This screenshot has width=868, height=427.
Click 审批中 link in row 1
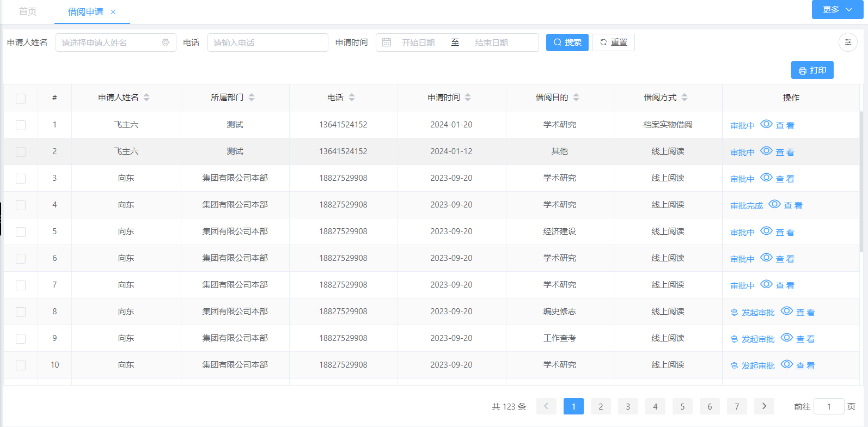(742, 125)
